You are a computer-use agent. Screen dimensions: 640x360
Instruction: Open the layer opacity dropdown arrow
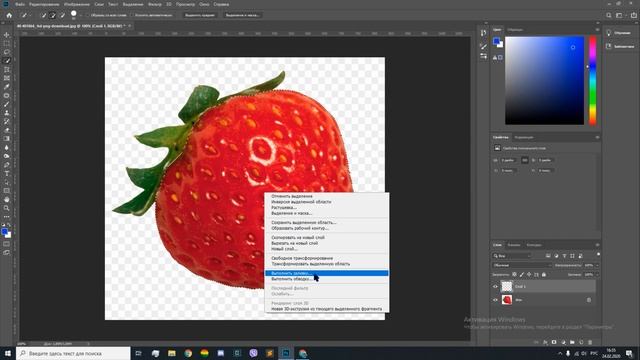pyautogui.click(x=597, y=265)
